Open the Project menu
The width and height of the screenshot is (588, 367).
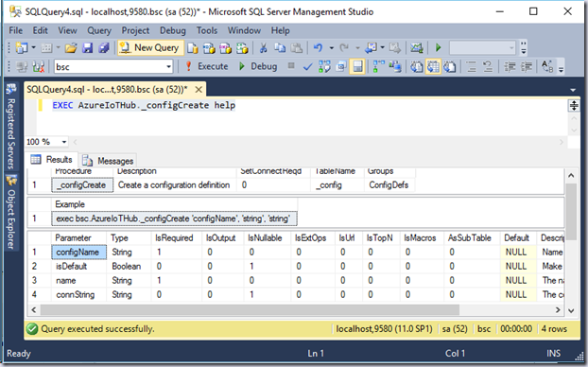pyautogui.click(x=135, y=30)
